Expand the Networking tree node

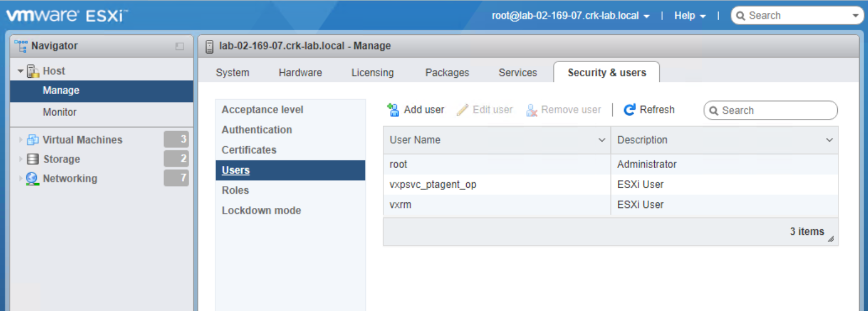tap(21, 179)
